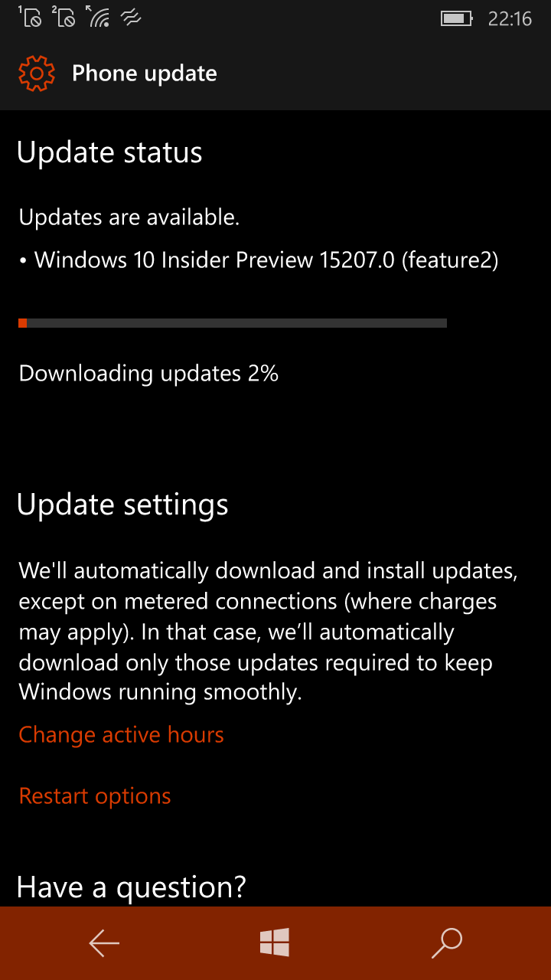551x980 pixels.
Task: Tap the 22:16 clock in status bar
Action: (510, 18)
